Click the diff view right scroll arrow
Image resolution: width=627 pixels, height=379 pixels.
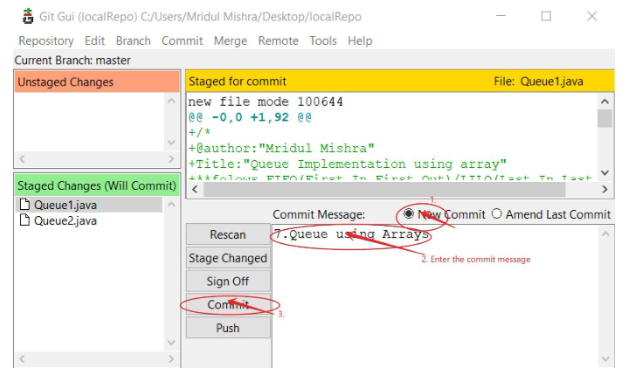605,190
